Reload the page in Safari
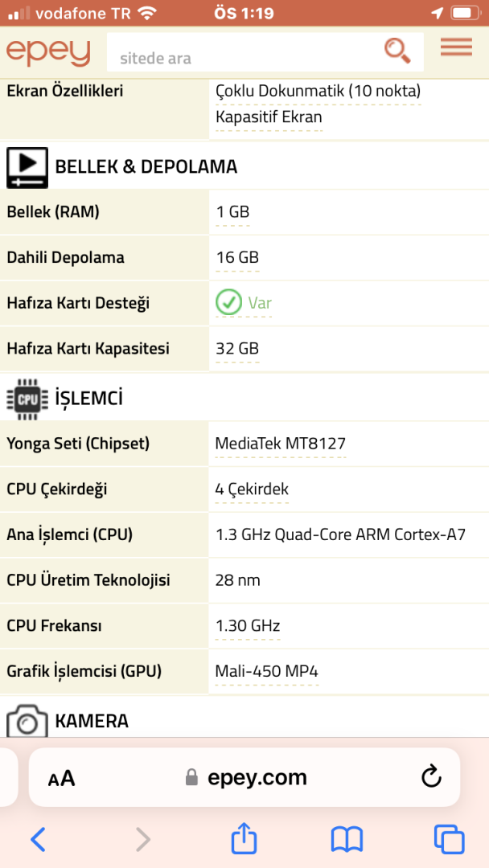Image resolution: width=489 pixels, height=868 pixels. click(431, 777)
